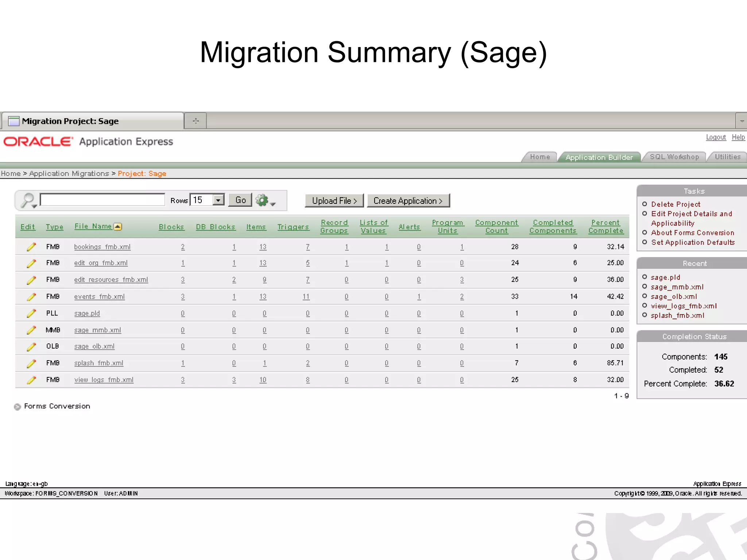Image resolution: width=747 pixels, height=560 pixels.
Task: Open About Forms Conversion task
Action: pos(693,233)
